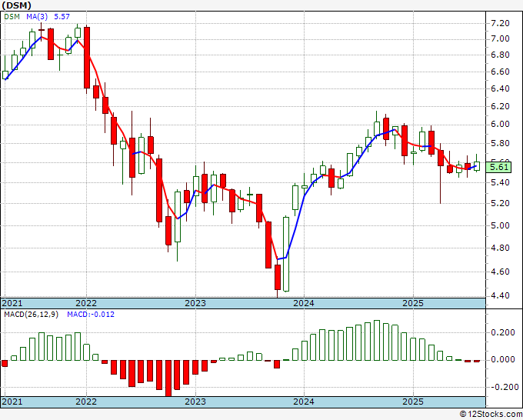Click the large red candle at start of 2022
523x420 pixels.
(87, 58)
